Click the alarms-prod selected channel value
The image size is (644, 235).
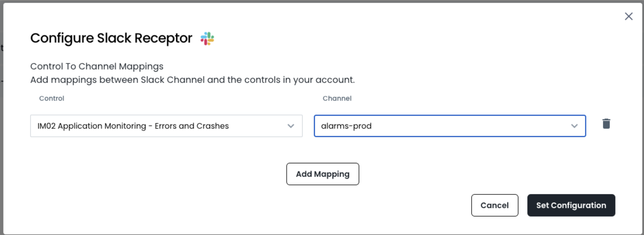pos(346,126)
